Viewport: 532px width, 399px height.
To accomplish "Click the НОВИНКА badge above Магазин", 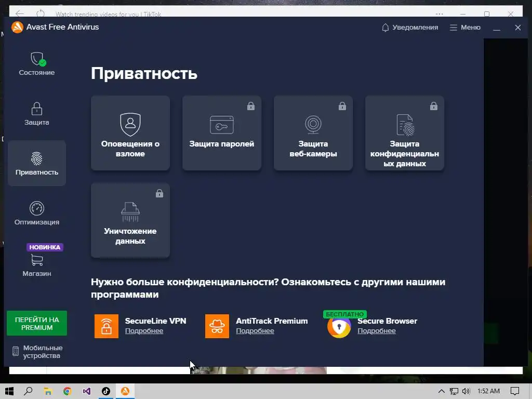I will 45,247.
